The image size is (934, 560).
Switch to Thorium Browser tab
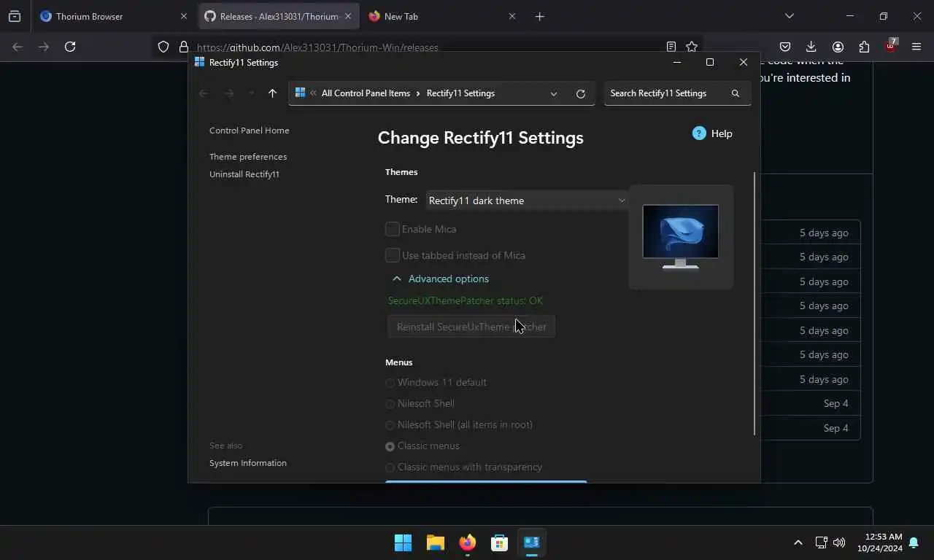click(115, 16)
